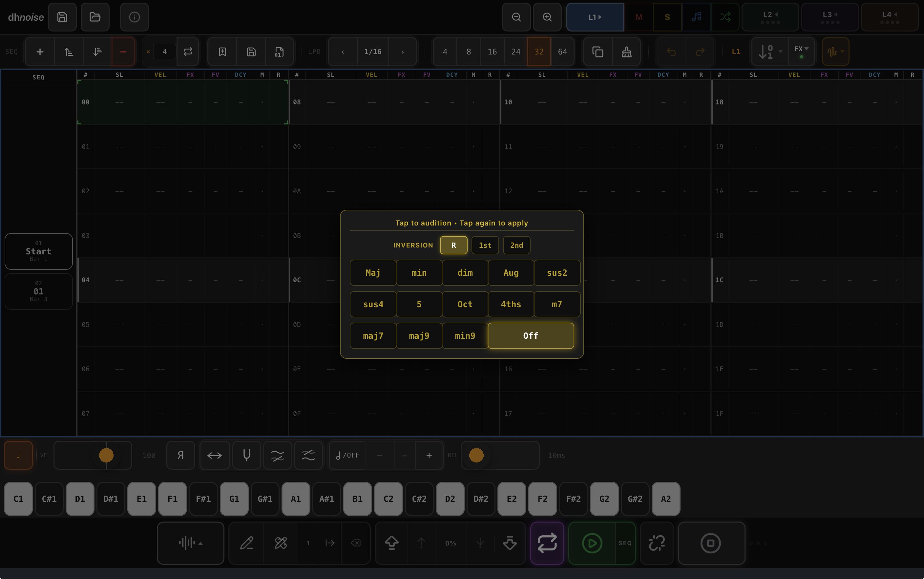Start playback with the play button
The image size is (924, 579).
(592, 543)
